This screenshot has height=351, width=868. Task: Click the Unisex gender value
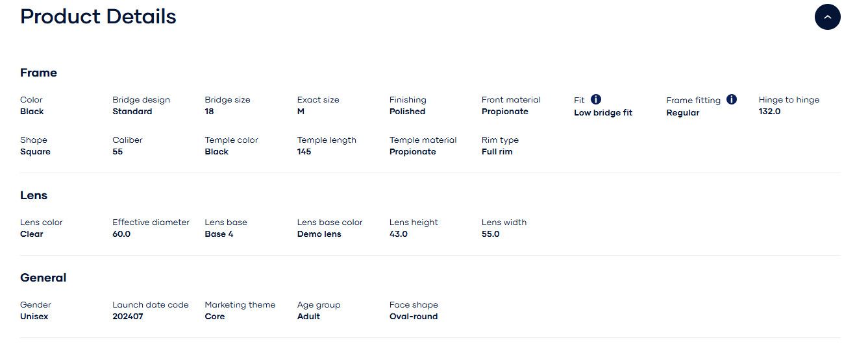point(34,317)
